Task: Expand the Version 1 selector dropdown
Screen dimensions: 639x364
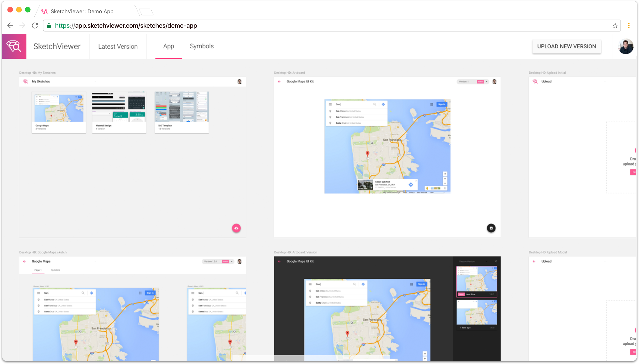Action: (x=486, y=82)
